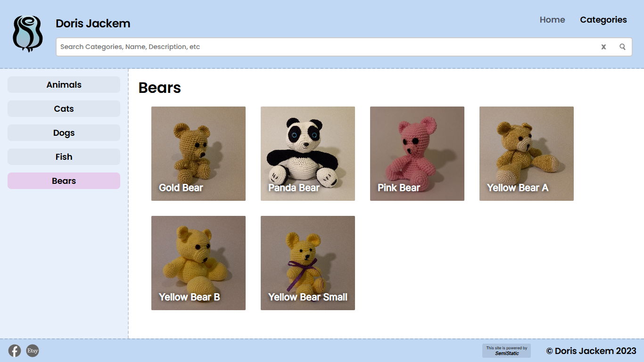Clear search with the X icon
The image size is (644, 362).
tap(603, 47)
